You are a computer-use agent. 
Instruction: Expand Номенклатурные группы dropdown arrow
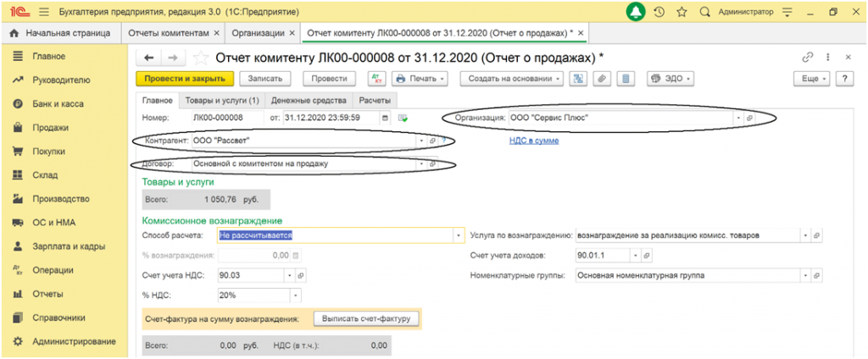pyautogui.click(x=805, y=275)
